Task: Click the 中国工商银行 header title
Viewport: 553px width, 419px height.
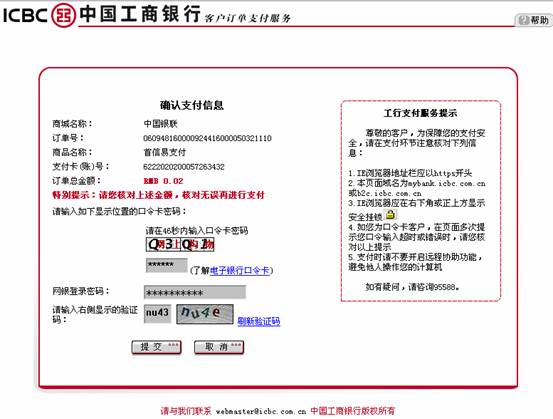Action: [140, 14]
